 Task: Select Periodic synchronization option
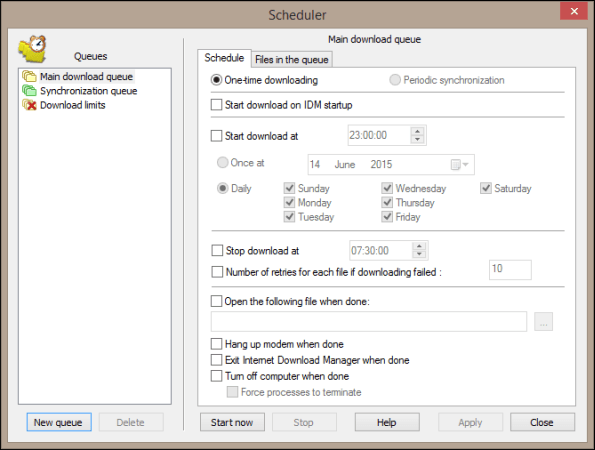pos(395,80)
